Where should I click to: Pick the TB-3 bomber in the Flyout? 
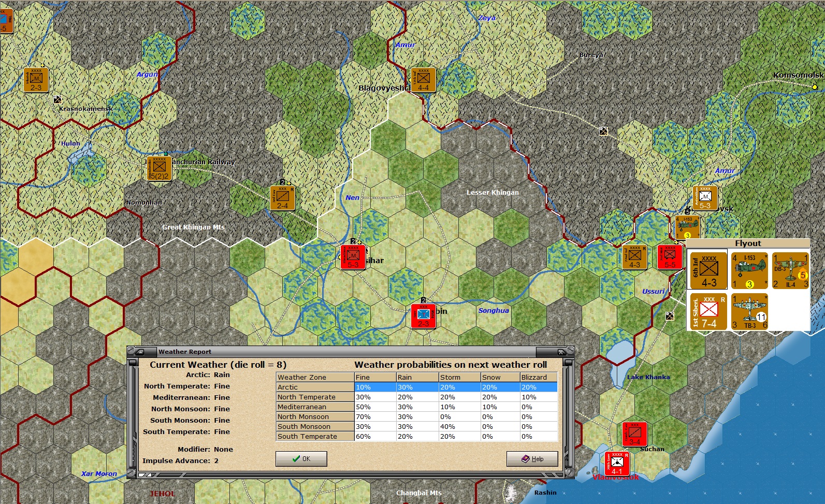pyautogui.click(x=749, y=311)
